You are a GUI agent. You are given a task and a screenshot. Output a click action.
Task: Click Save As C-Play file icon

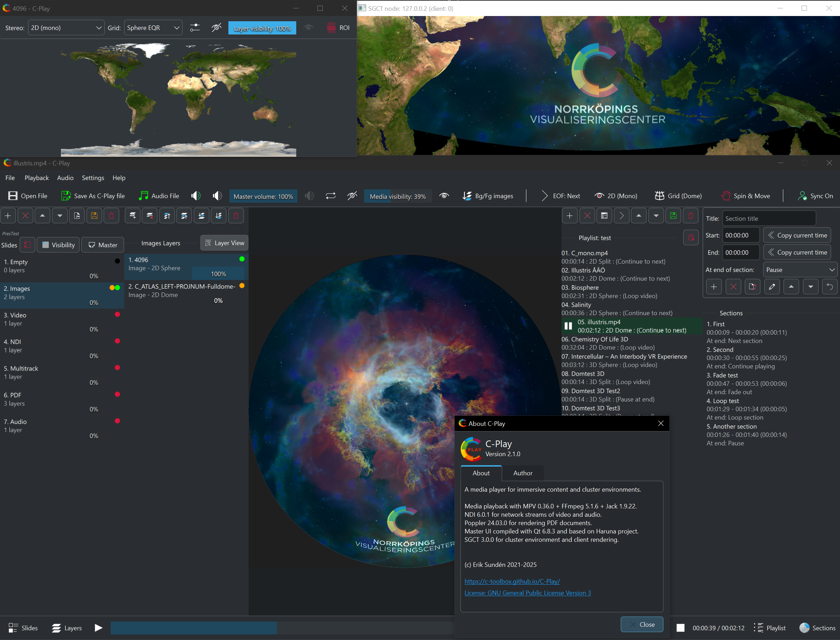(66, 196)
